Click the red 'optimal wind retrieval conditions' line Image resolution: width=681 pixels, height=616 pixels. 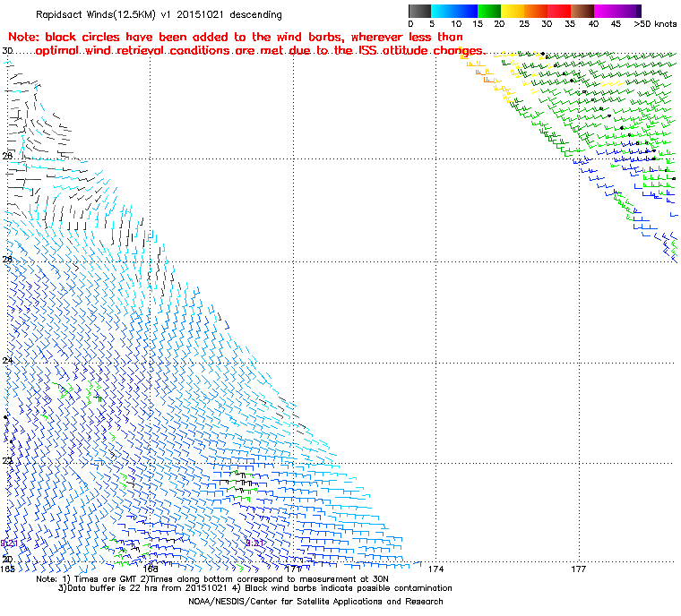click(260, 51)
